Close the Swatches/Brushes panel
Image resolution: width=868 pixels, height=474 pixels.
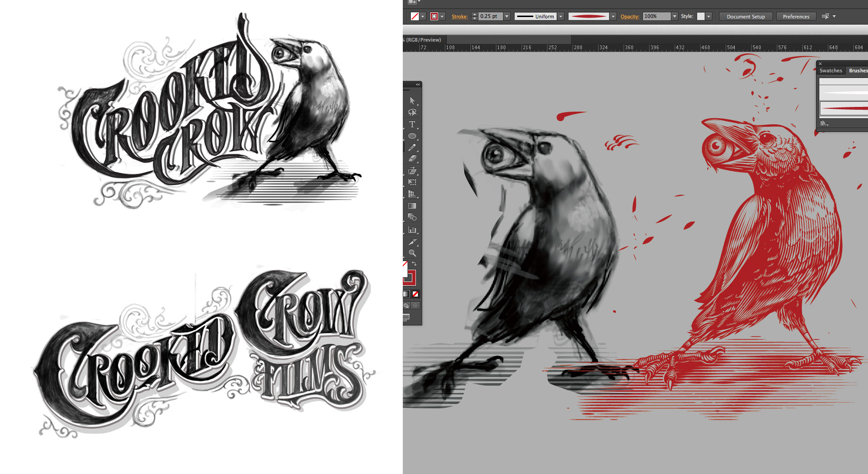820,63
